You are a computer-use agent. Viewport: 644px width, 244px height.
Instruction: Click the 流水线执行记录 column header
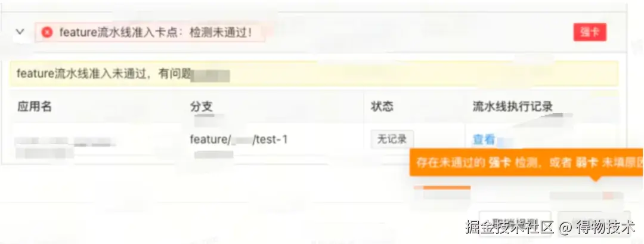tap(513, 107)
